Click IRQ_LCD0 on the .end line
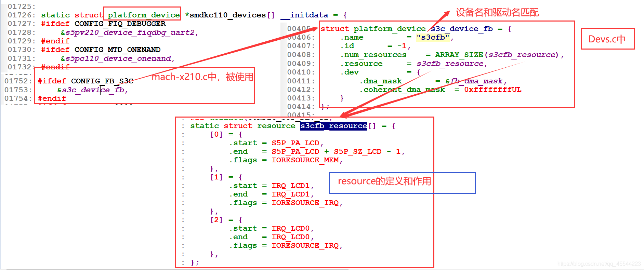 (291, 237)
